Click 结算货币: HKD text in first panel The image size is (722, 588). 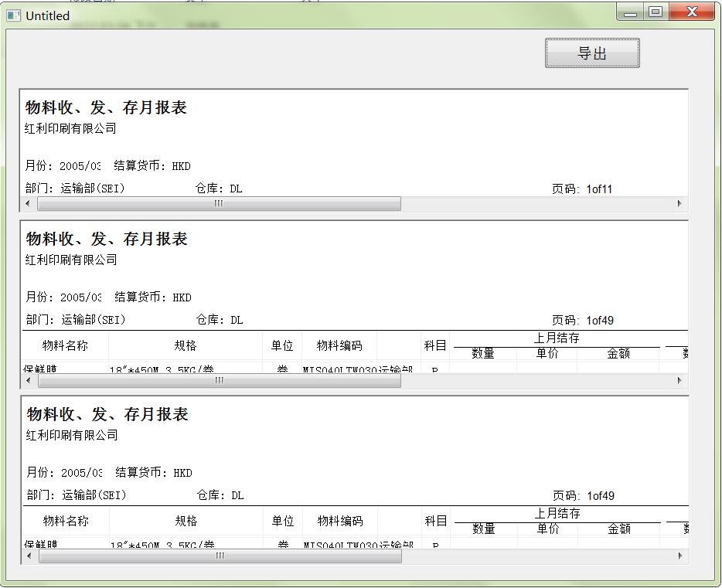pyautogui.click(x=152, y=166)
